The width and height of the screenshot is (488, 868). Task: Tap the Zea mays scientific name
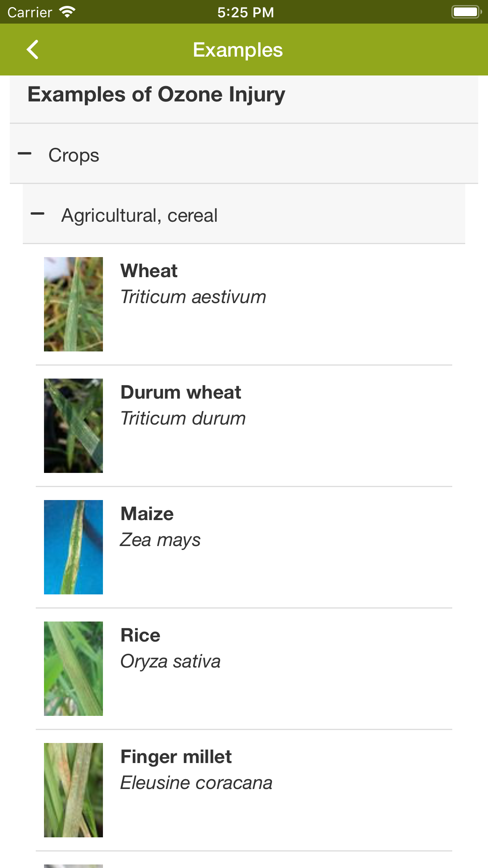click(x=160, y=540)
